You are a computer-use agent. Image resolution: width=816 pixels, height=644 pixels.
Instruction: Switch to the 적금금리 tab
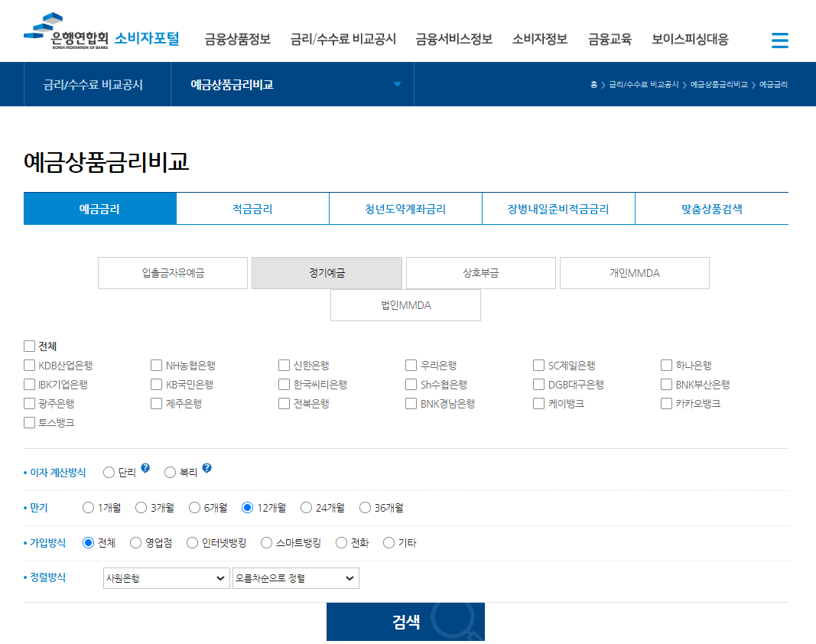click(x=252, y=207)
